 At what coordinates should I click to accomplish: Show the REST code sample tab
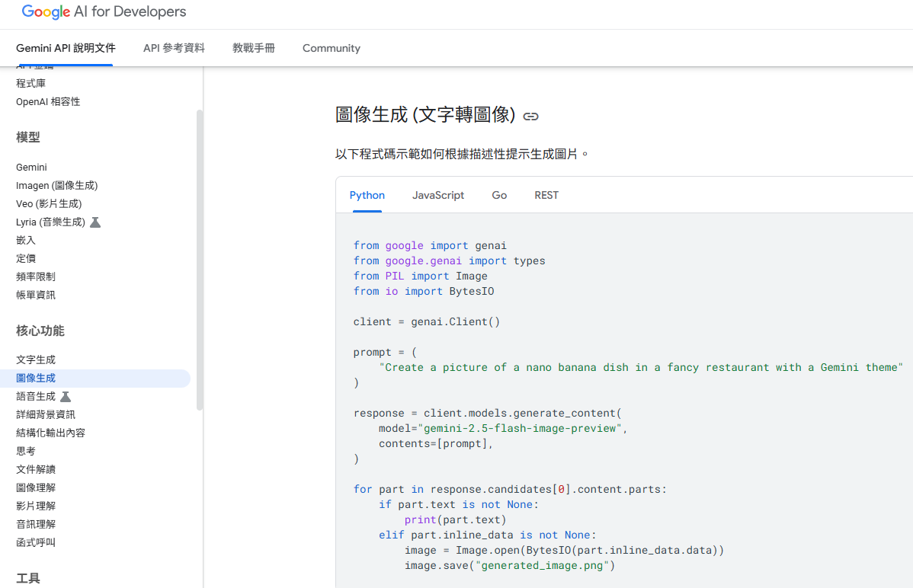546,195
